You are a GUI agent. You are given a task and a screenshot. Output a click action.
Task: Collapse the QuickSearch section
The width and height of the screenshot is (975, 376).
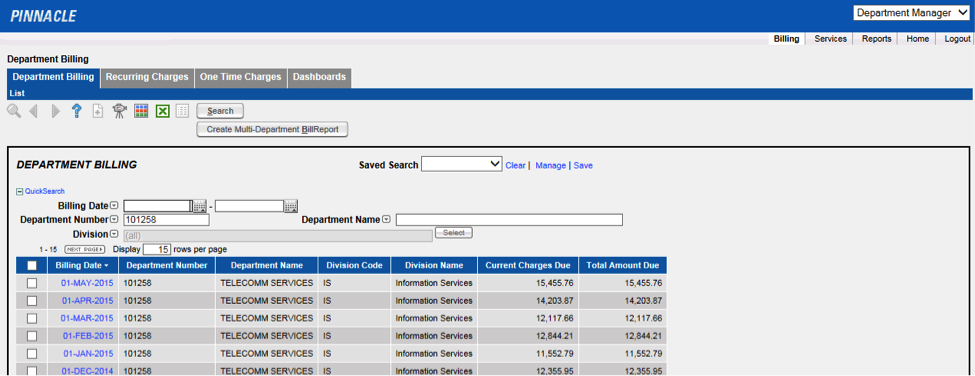(x=19, y=191)
